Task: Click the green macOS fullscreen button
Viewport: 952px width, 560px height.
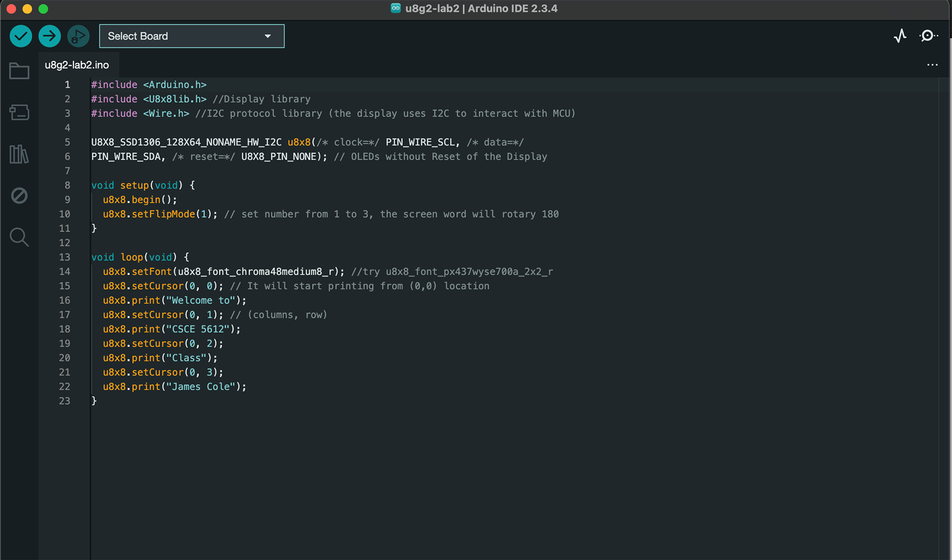Action: point(43,9)
